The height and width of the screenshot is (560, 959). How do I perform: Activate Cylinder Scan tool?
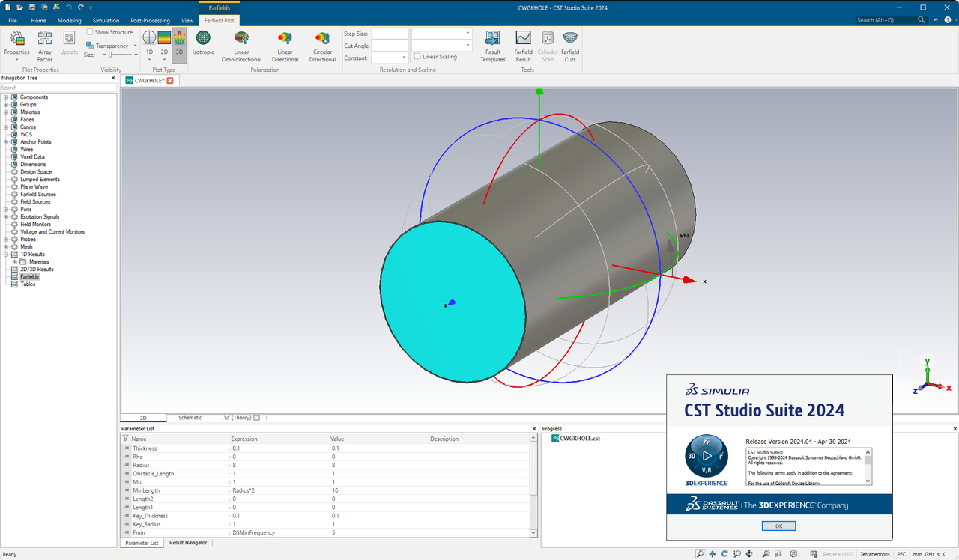coord(547,43)
